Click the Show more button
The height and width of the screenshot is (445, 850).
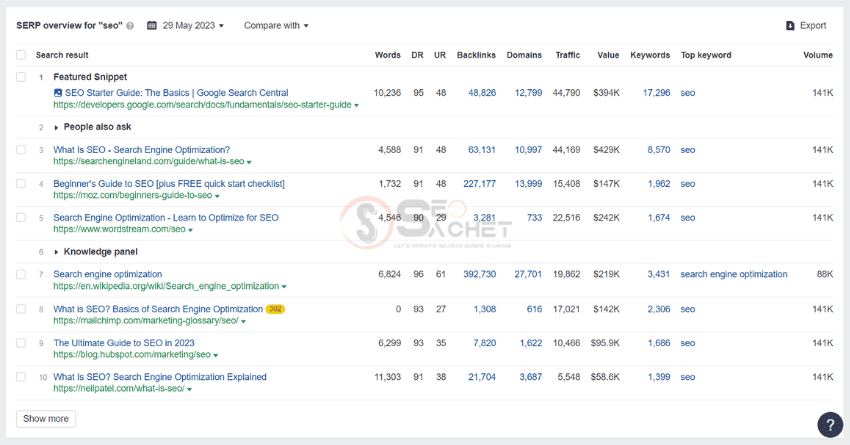pos(46,418)
